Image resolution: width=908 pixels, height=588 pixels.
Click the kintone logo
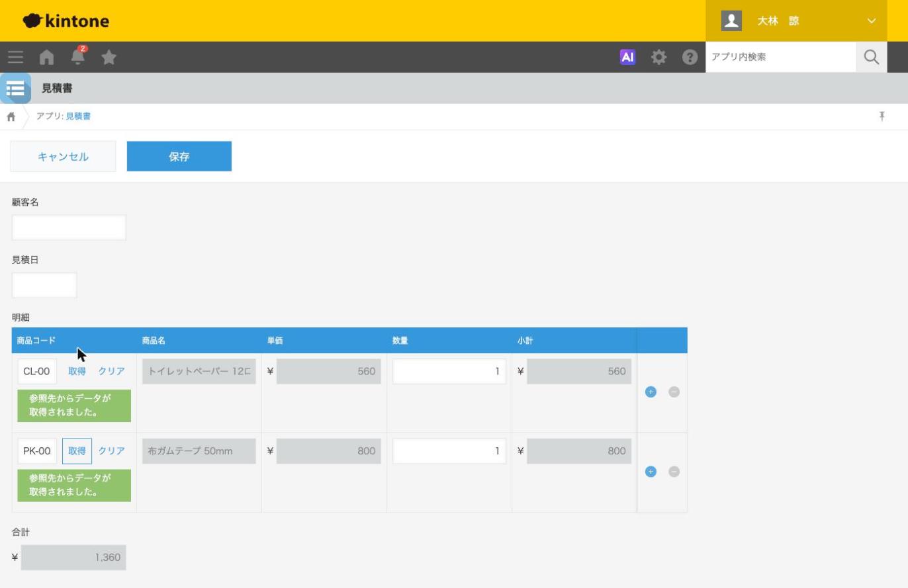coord(66,21)
